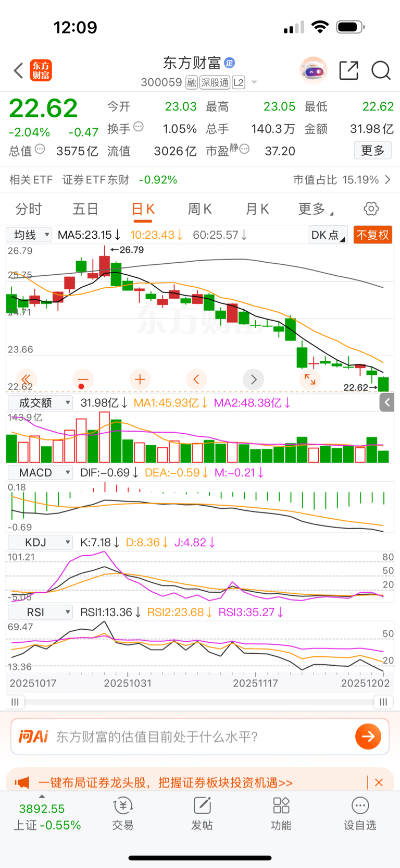Collapse side panel arrow beside volume chart
Viewport: 400px width, 868px height.
pyautogui.click(x=387, y=402)
